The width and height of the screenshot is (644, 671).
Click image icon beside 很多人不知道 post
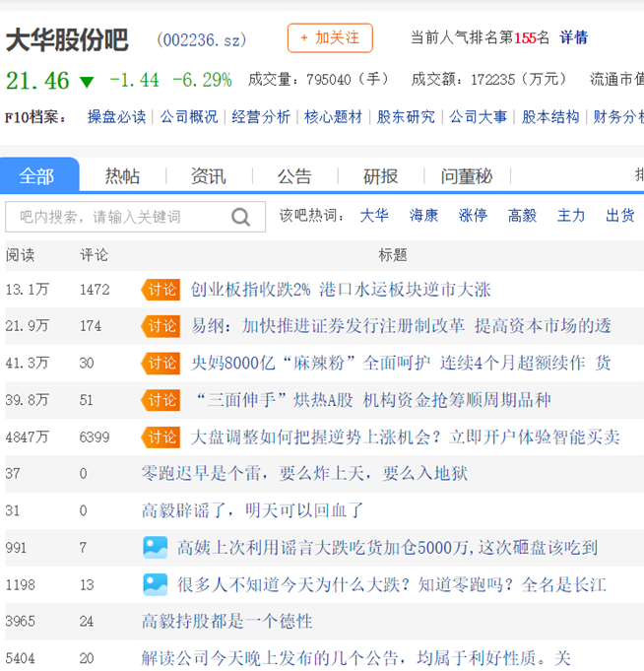[155, 583]
